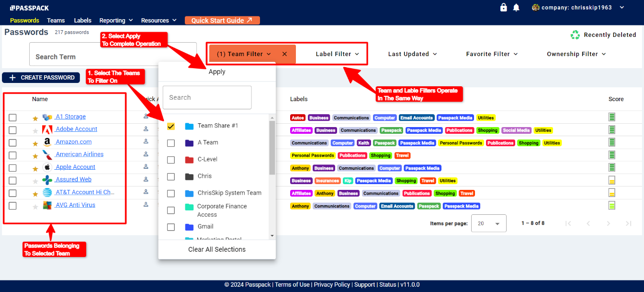Click the A1 Storage logo icon
The image size is (644, 292).
[x=47, y=117]
